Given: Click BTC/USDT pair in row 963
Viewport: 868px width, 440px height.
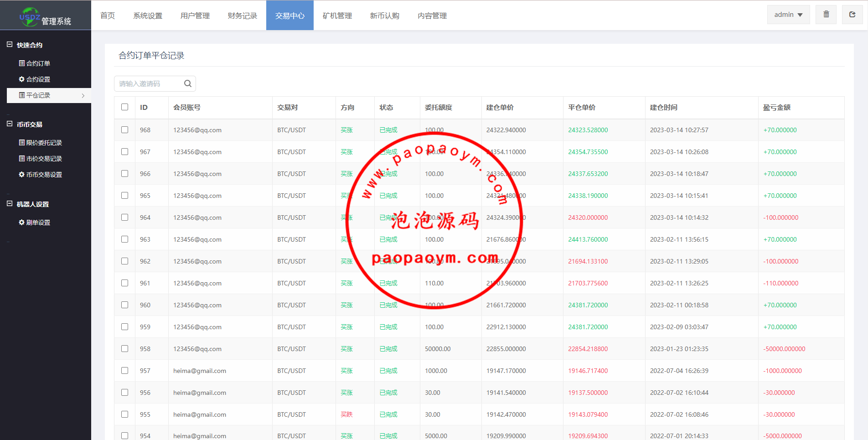Looking at the screenshot, I should pos(292,239).
